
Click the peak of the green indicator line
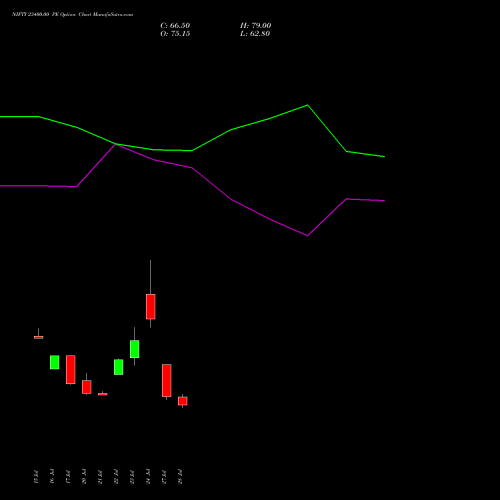pos(307,105)
